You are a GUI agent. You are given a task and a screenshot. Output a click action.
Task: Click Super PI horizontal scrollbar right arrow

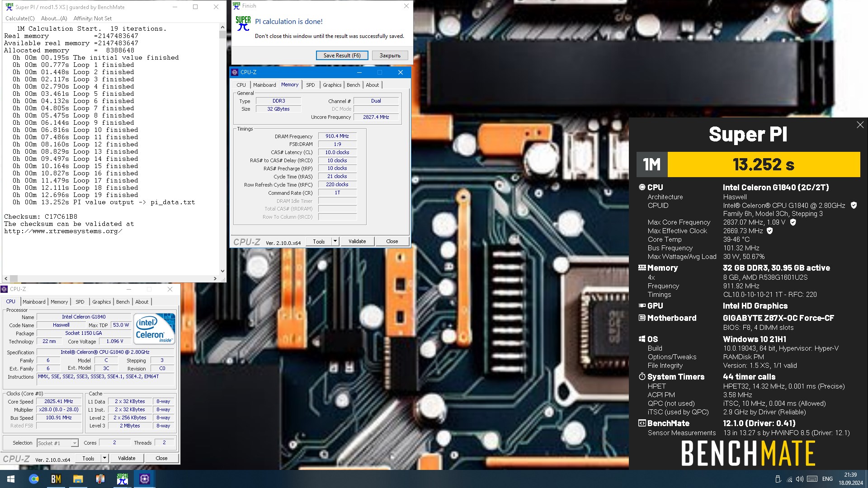pyautogui.click(x=215, y=279)
